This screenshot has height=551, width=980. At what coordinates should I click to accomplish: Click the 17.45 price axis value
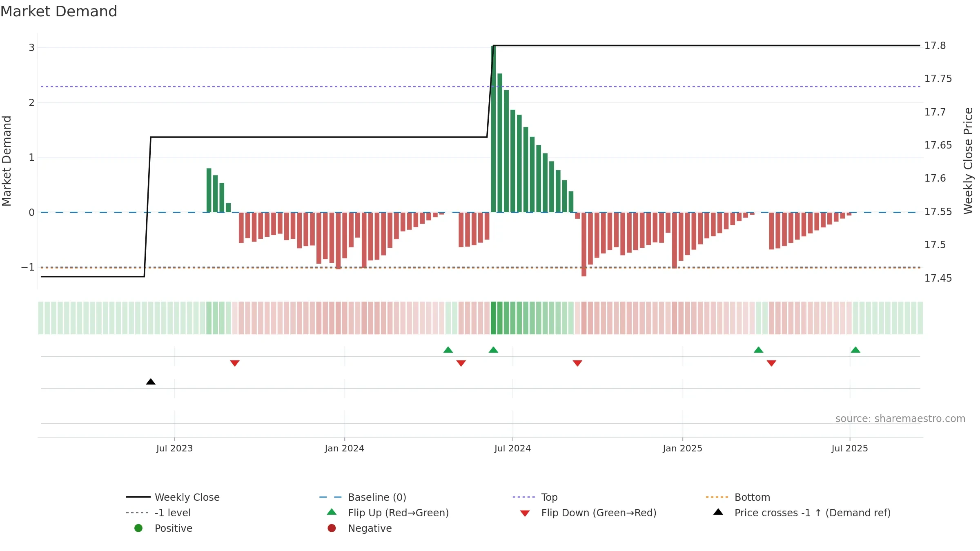938,278
